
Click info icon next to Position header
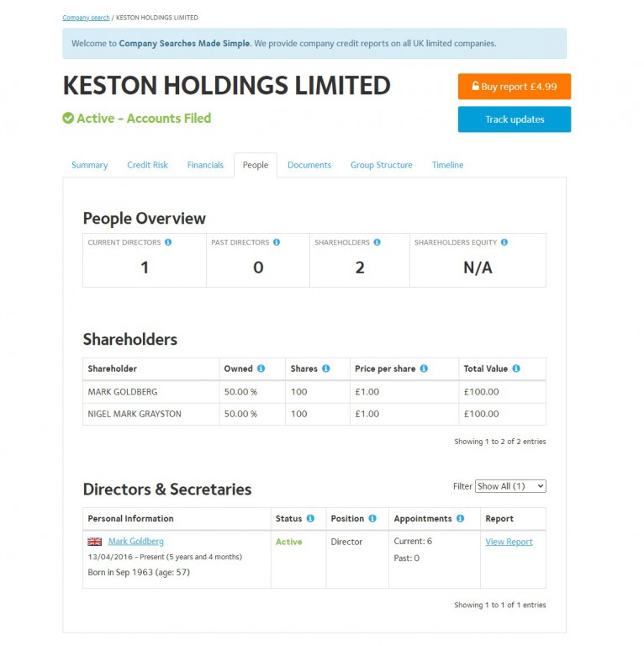pyautogui.click(x=372, y=519)
